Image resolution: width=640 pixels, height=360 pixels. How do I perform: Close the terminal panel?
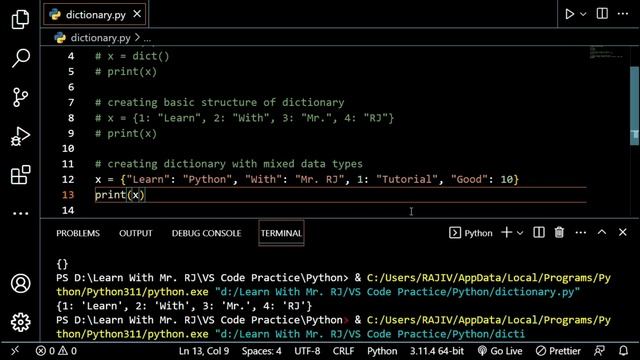(x=622, y=232)
